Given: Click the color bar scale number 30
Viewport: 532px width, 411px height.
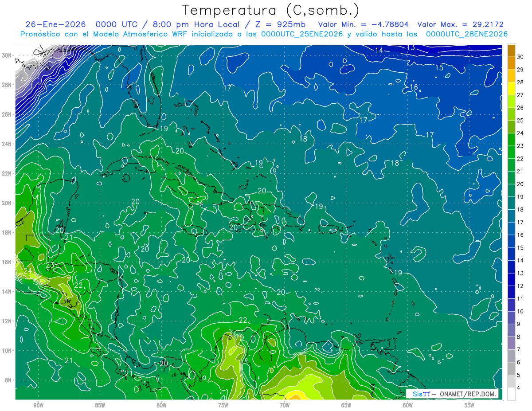Looking at the screenshot, I should [x=520, y=57].
